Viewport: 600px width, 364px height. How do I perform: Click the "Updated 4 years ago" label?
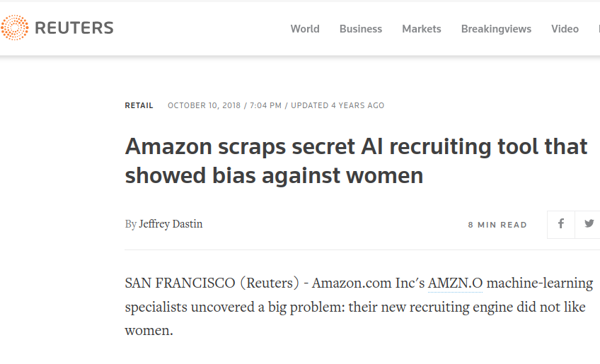click(x=337, y=105)
